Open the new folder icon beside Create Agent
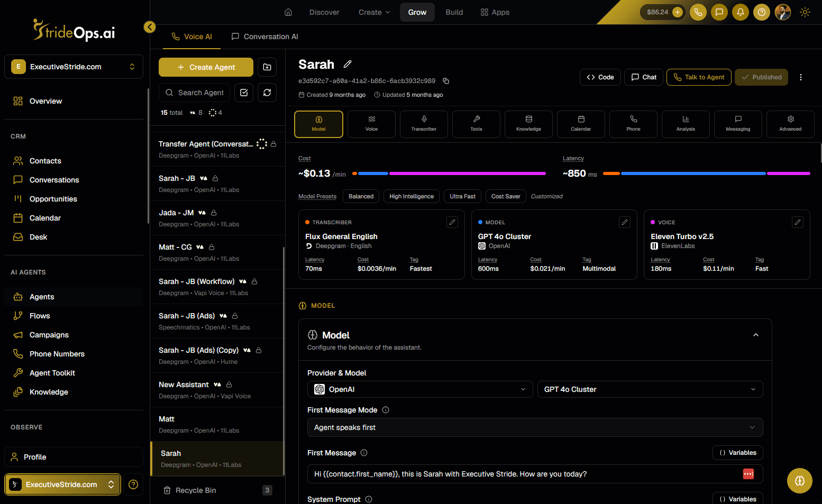 pos(267,67)
